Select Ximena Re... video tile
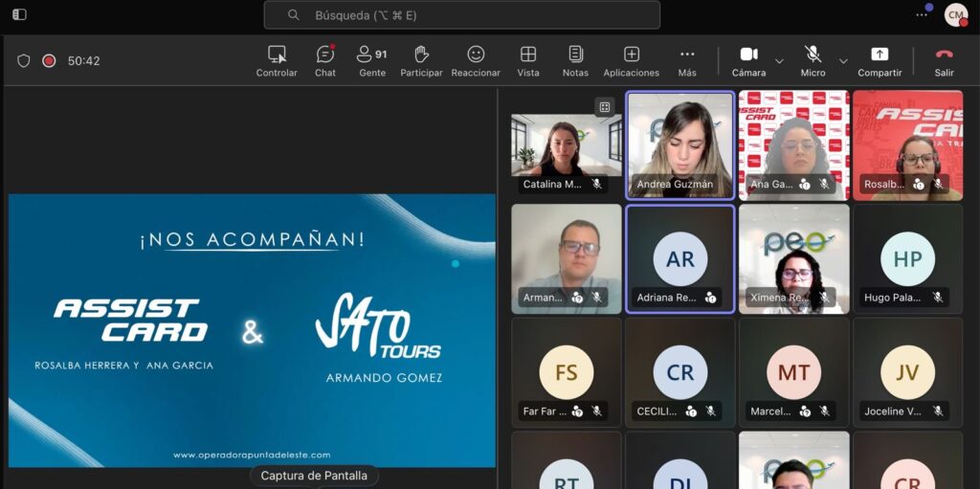This screenshot has height=489, width=980. 793,259
